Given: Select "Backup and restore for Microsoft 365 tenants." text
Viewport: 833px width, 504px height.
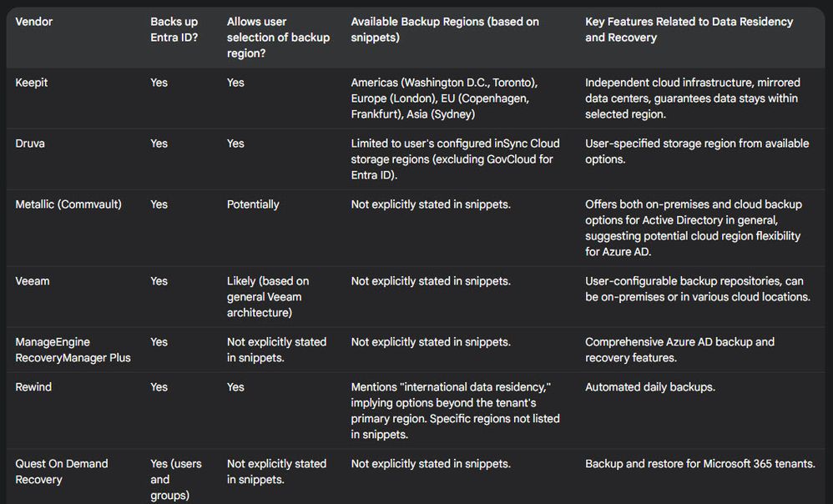Looking at the screenshot, I should coord(699,464).
